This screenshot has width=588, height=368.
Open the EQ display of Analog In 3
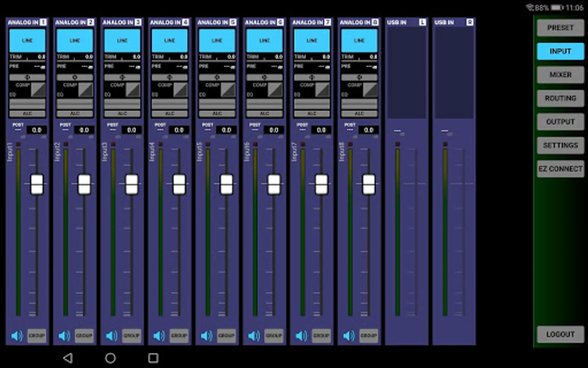pyautogui.click(x=122, y=104)
